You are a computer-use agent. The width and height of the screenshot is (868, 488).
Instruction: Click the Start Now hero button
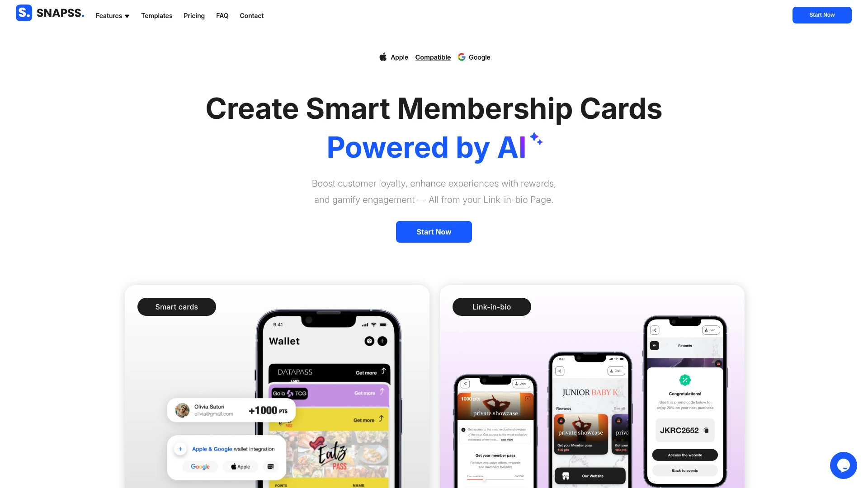tap(434, 232)
